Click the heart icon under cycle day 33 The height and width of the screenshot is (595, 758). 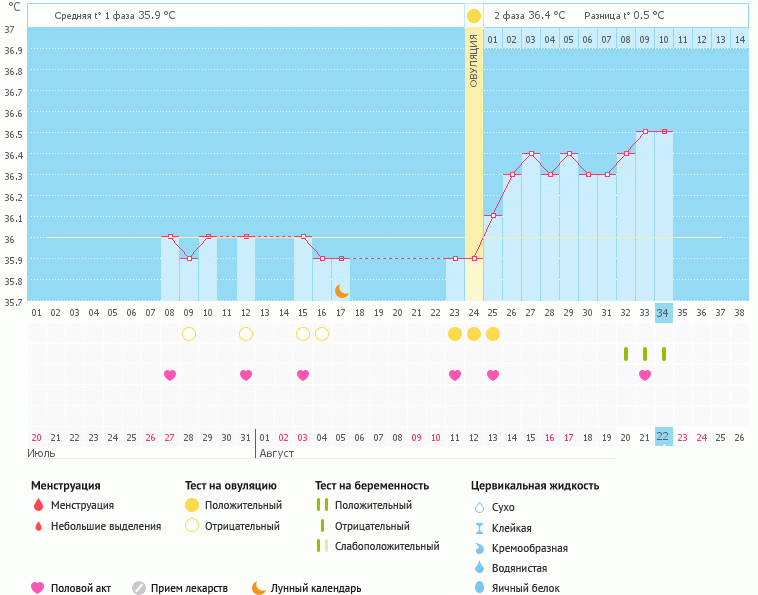[x=645, y=375]
